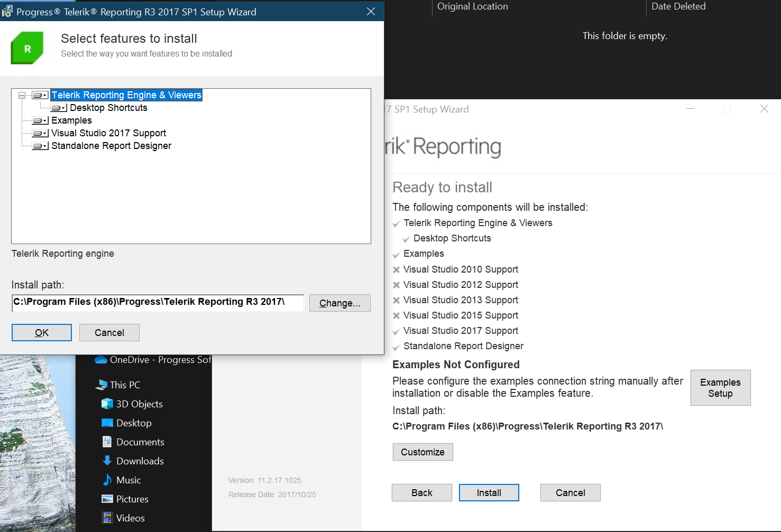Start installation with the Install button
Image resolution: width=781 pixels, height=532 pixels.
click(x=489, y=492)
